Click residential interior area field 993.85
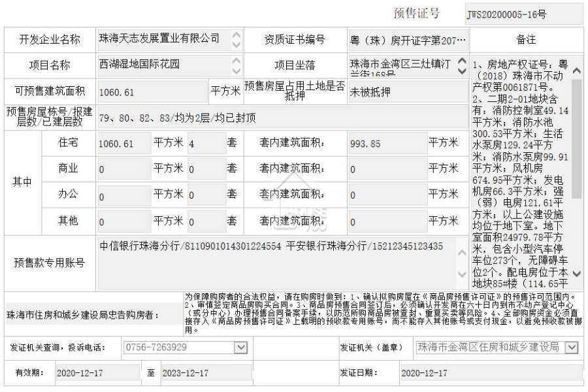Viewport: 588px width, 392px height. [x=387, y=143]
